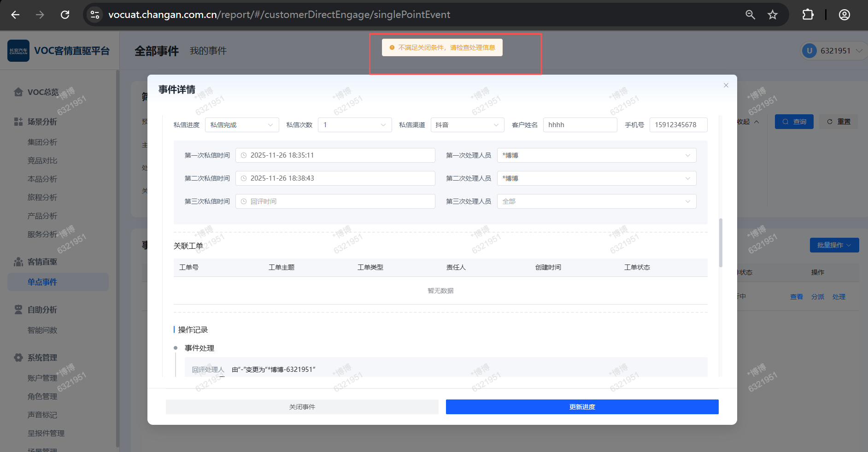
Task: Click the 长安汽车 VOC platform logo
Action: click(x=18, y=51)
